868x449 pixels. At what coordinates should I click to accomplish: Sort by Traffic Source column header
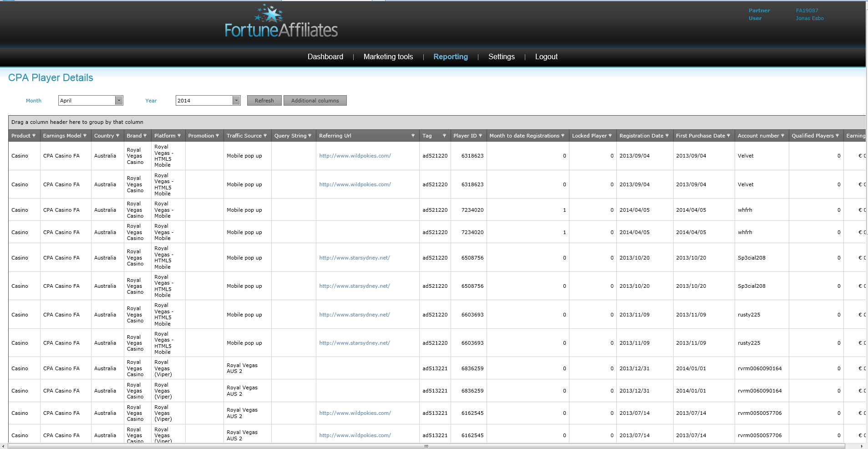click(x=244, y=136)
